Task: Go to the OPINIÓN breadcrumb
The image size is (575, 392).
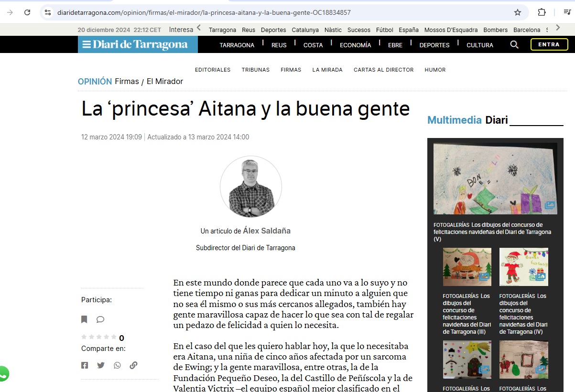Action: (95, 82)
